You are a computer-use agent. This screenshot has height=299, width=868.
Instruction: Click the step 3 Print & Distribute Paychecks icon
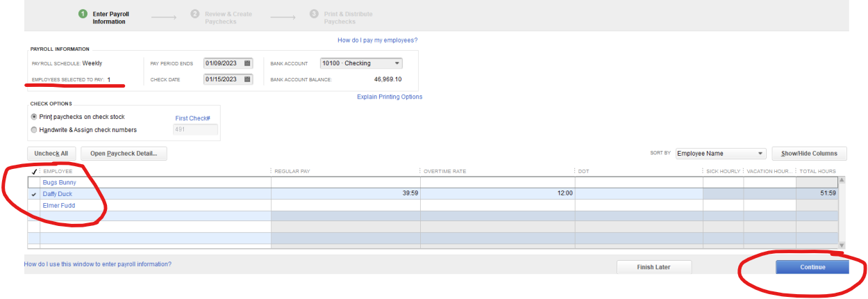315,14
